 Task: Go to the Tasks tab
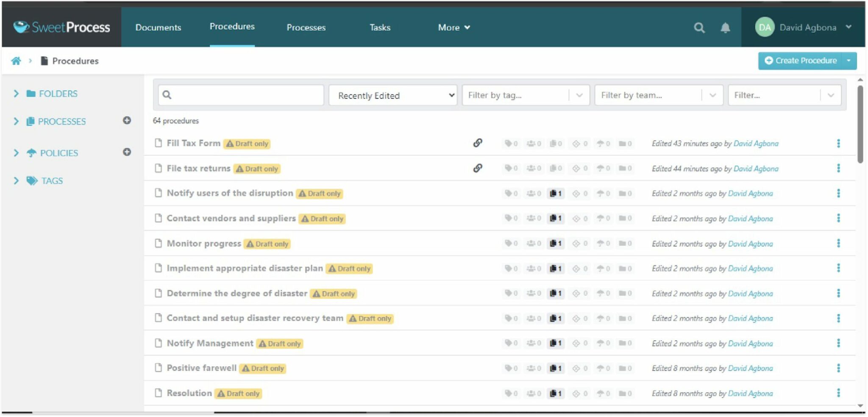[x=380, y=28]
